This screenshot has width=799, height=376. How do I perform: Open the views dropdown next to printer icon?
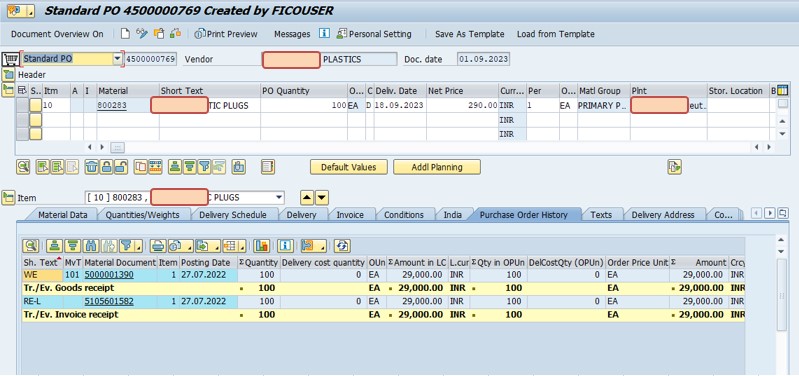pyautogui.click(x=181, y=246)
